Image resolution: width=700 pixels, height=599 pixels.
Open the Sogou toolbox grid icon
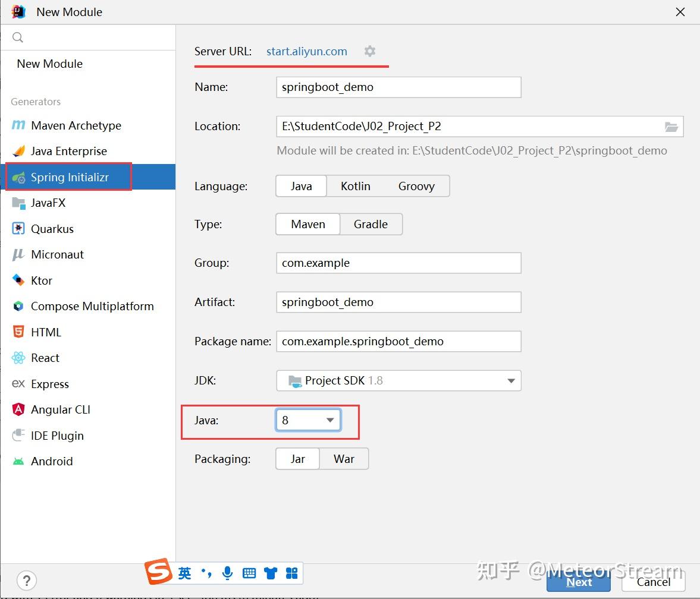pyautogui.click(x=291, y=573)
